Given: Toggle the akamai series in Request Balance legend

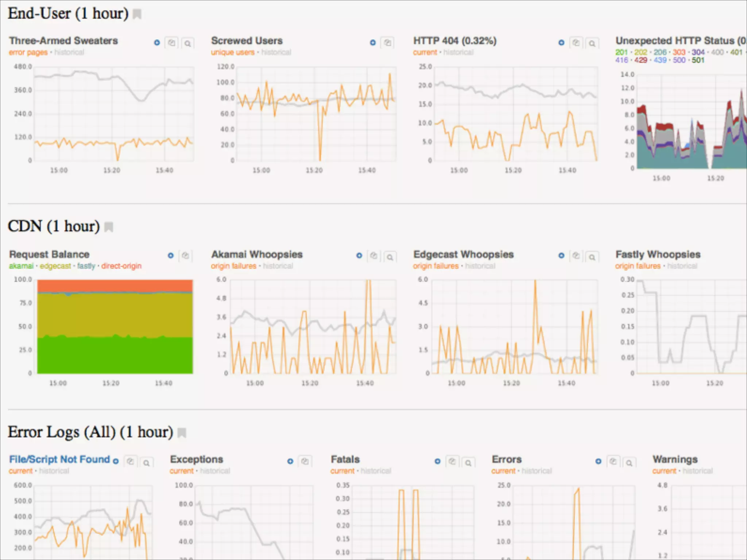Looking at the screenshot, I should pos(21,266).
